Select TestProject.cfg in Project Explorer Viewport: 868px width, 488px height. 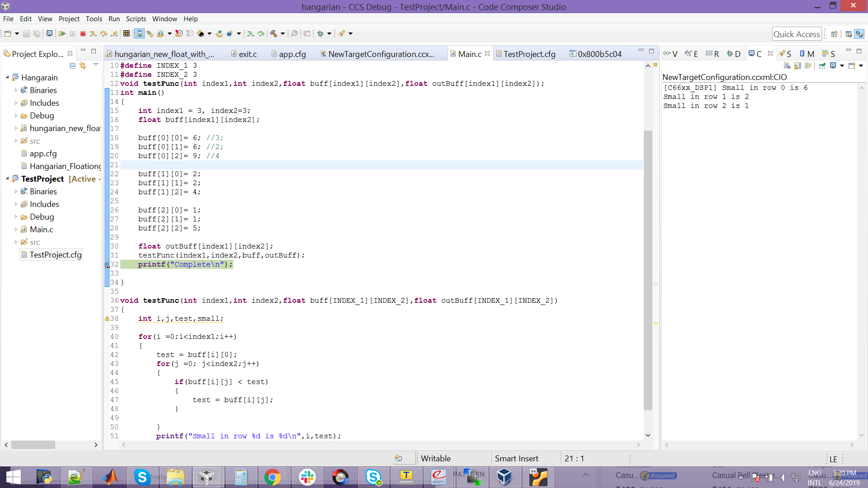click(x=55, y=255)
